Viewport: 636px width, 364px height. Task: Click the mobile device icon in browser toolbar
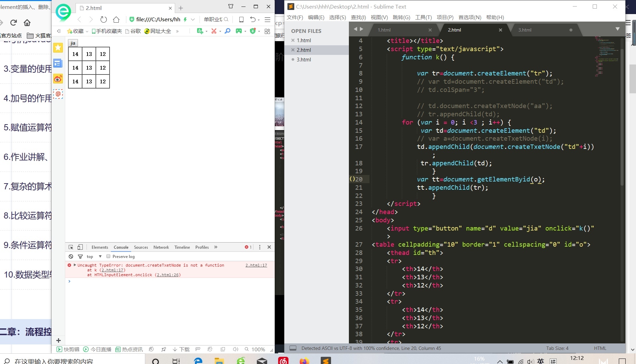pos(241,20)
